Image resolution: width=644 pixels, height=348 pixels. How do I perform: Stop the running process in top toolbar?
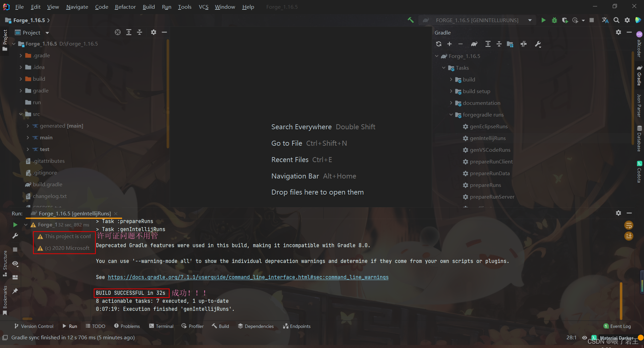click(592, 20)
